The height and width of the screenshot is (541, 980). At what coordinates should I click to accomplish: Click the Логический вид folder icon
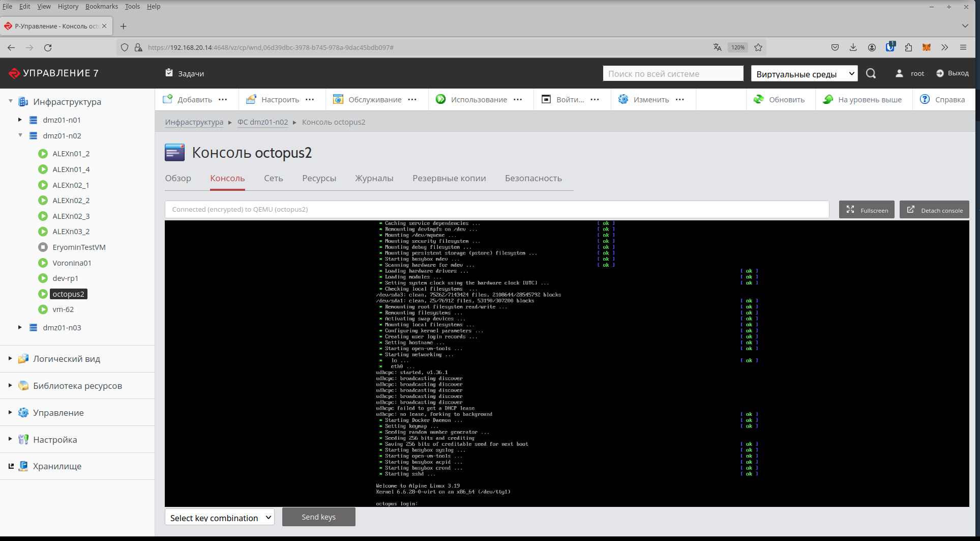coord(23,359)
